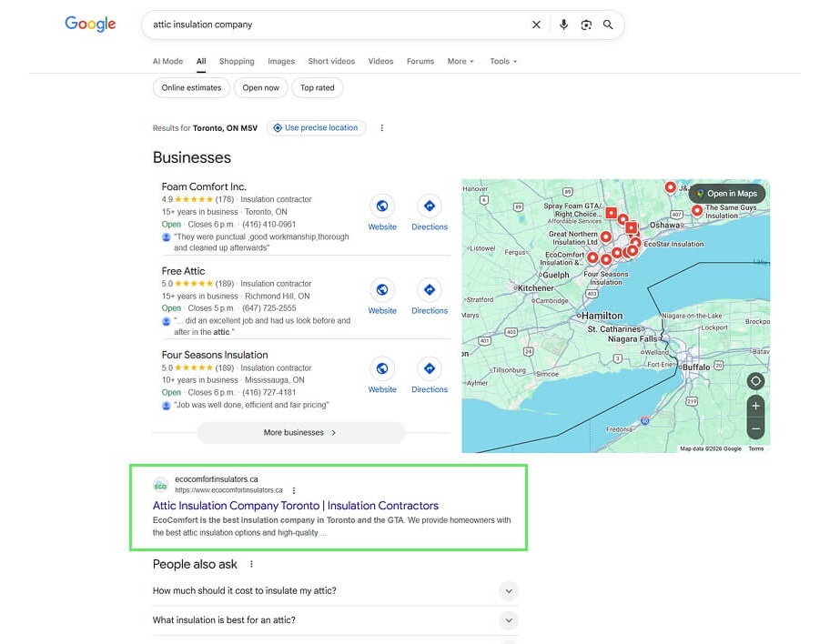Recenter map to my location

point(755,381)
